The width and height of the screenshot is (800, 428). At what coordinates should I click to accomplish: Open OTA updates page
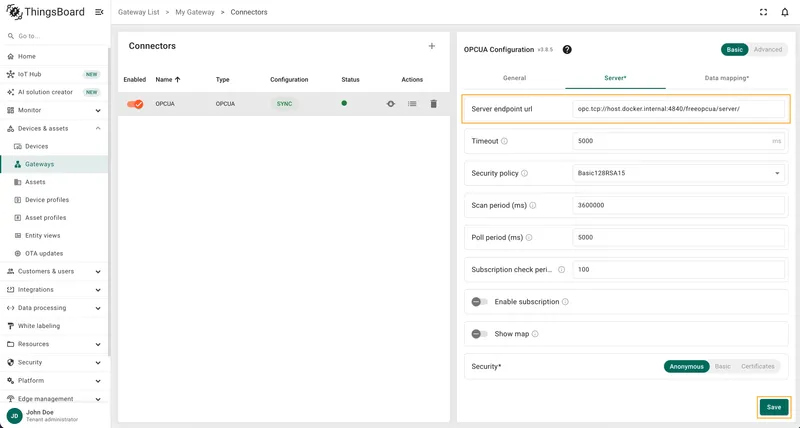54,254
